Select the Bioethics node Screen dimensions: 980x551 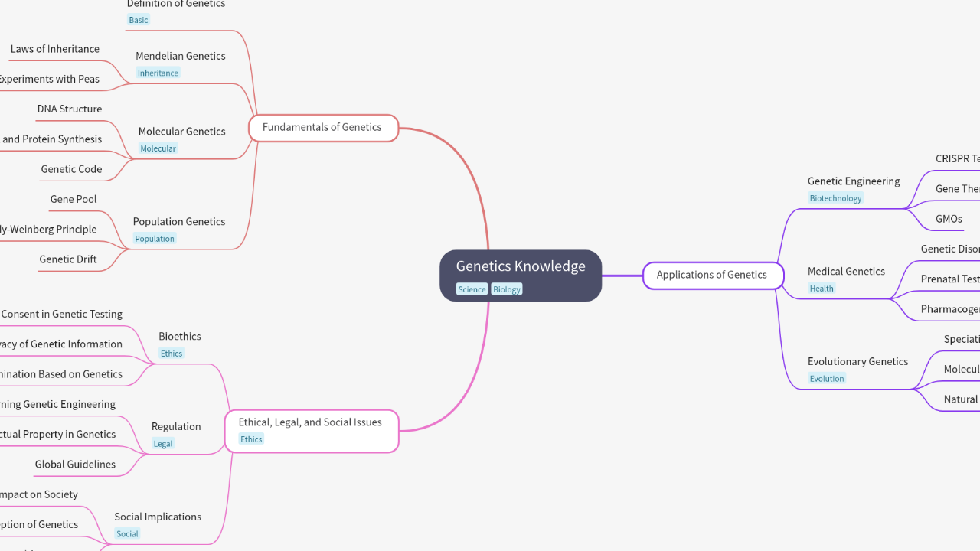(180, 337)
